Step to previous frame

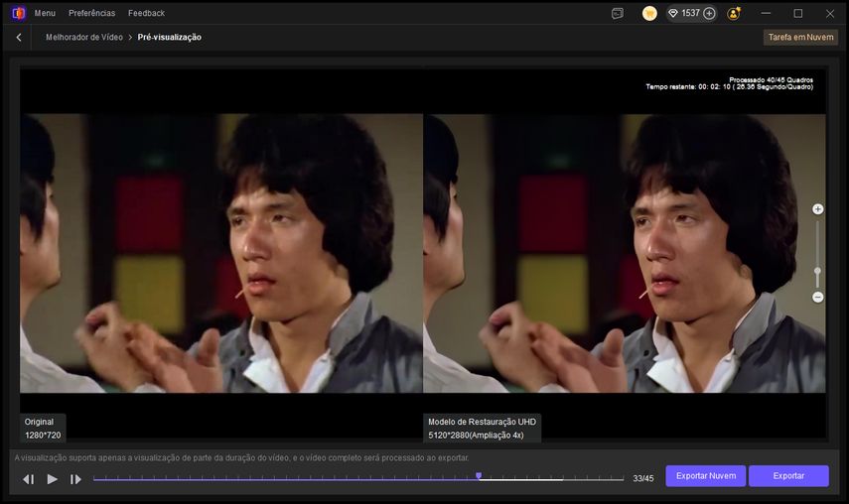28,479
